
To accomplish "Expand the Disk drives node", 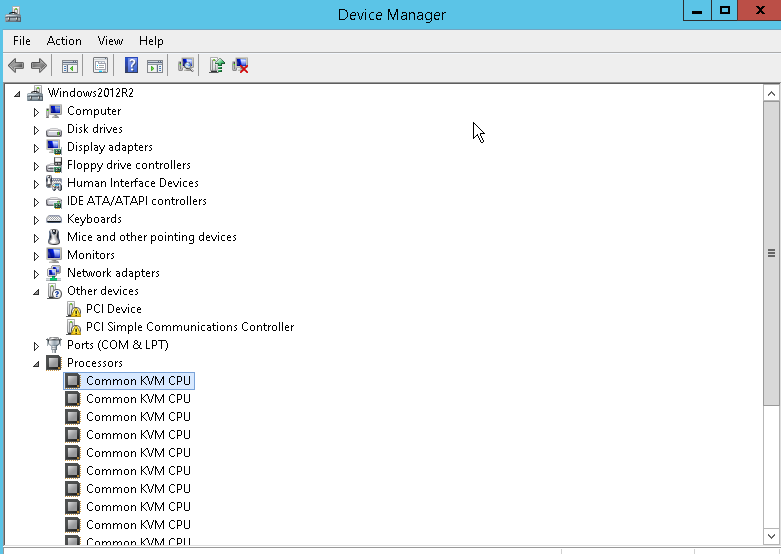I will point(36,130).
